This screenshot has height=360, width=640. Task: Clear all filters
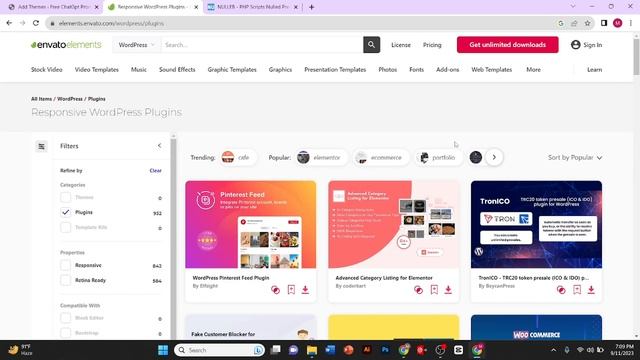pyautogui.click(x=156, y=171)
